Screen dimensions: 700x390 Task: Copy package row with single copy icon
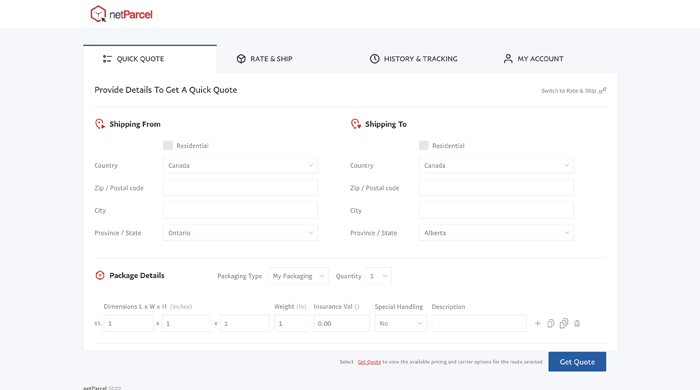[550, 324]
